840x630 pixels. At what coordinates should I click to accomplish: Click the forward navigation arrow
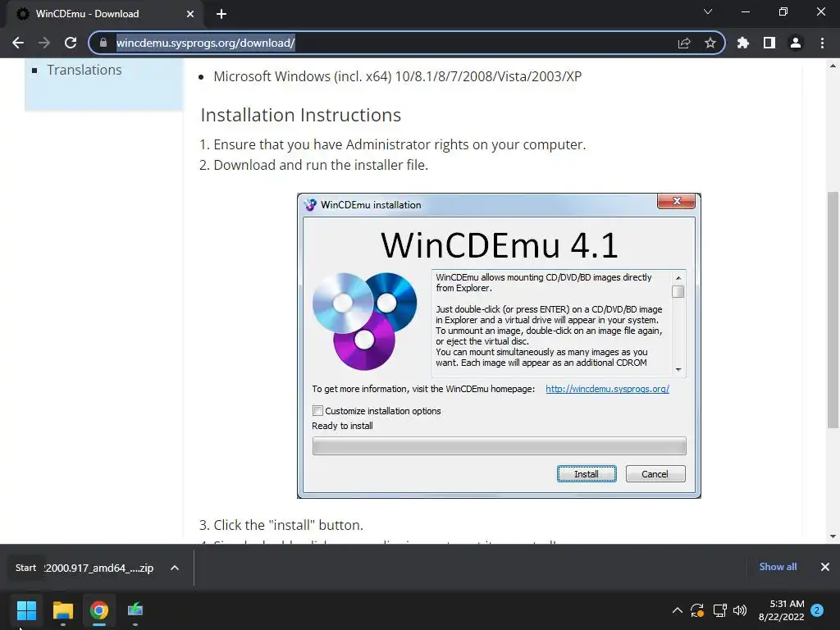point(44,43)
